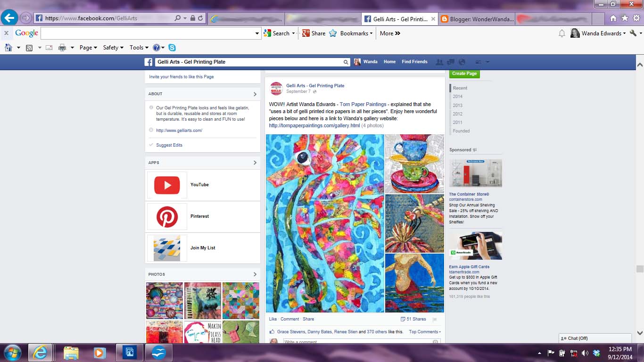Click Home in the Facebook bar
Viewport: 644px width, 362px height.
click(389, 62)
